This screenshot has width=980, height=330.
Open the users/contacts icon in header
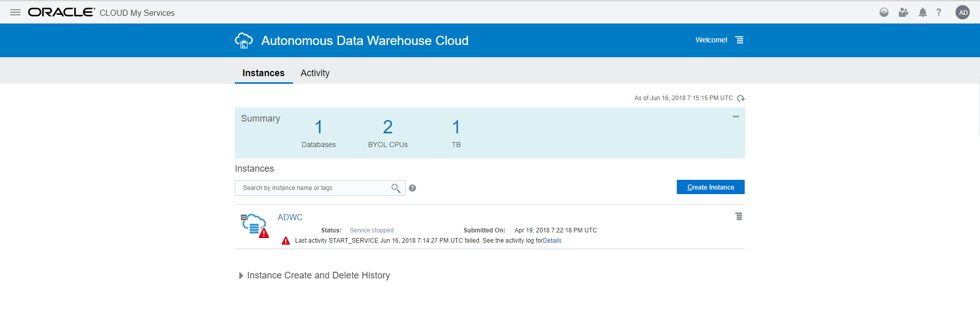click(903, 12)
